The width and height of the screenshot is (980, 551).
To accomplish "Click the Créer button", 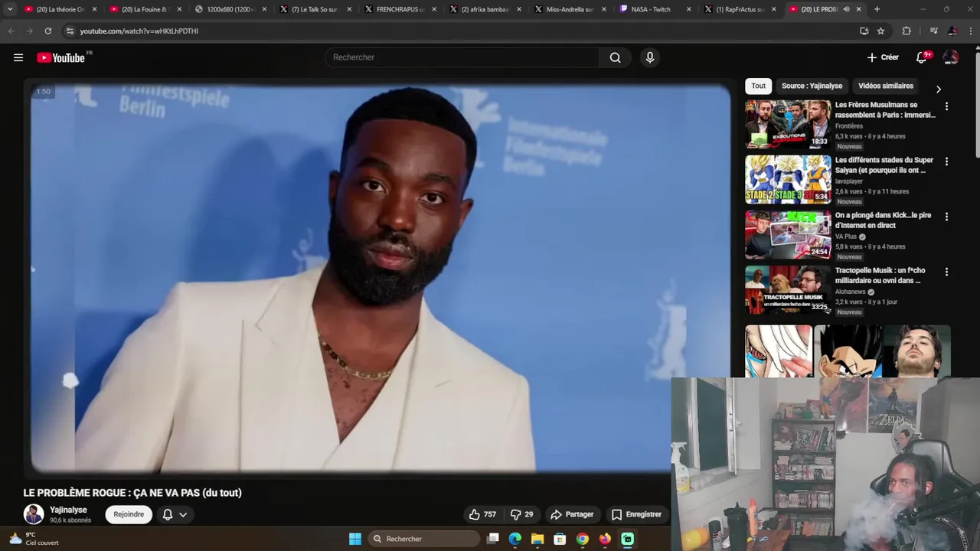I will pos(883,57).
